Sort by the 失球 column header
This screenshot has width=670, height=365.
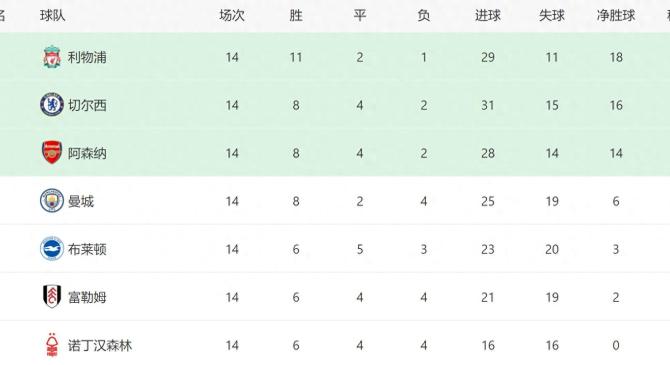pyautogui.click(x=552, y=16)
